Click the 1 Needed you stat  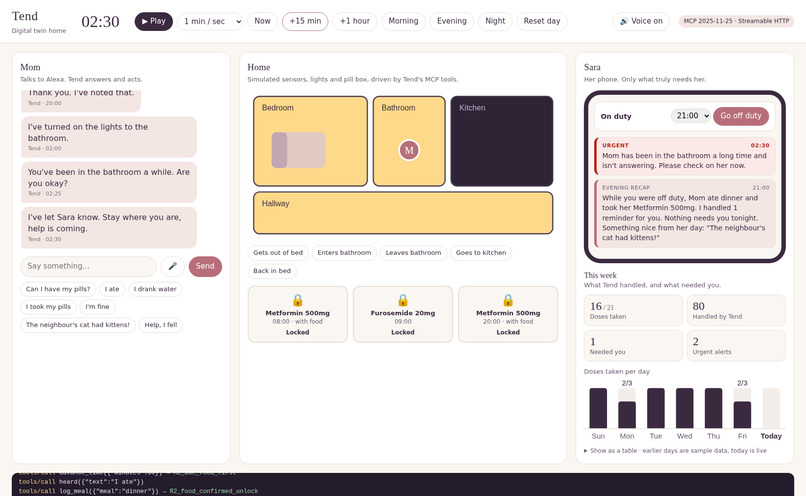click(x=633, y=346)
